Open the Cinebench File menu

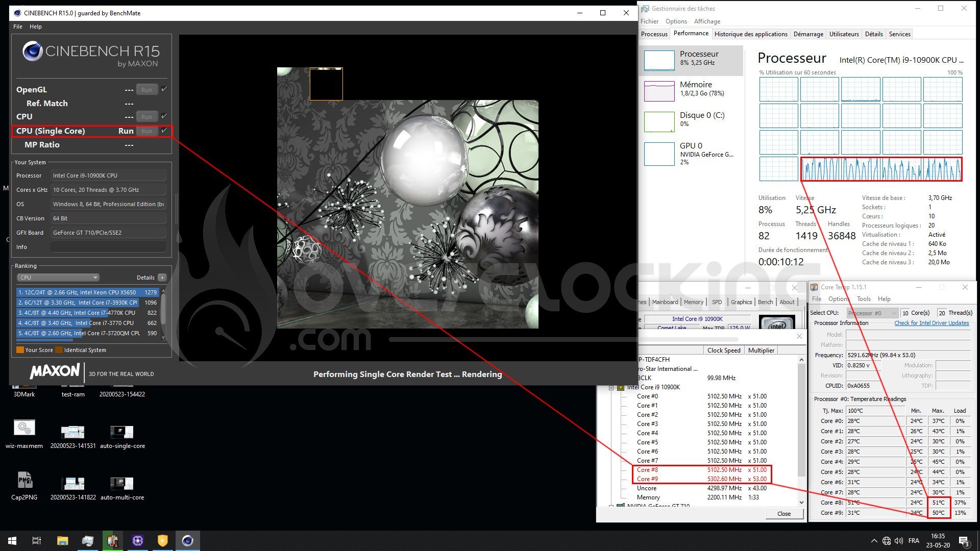(x=18, y=27)
